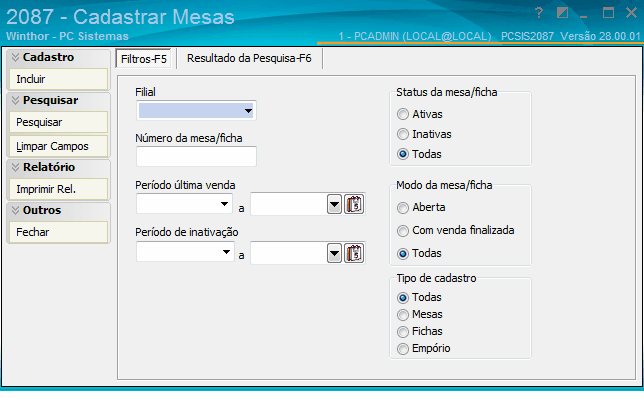Click the Limpar Campos button
This screenshot has height=398, width=644.
point(59,146)
